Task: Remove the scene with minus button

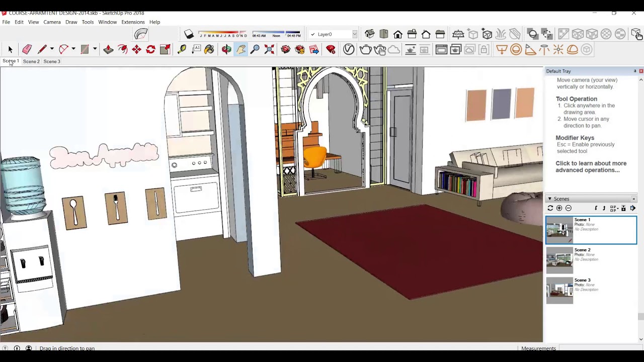Action: pyautogui.click(x=569, y=208)
